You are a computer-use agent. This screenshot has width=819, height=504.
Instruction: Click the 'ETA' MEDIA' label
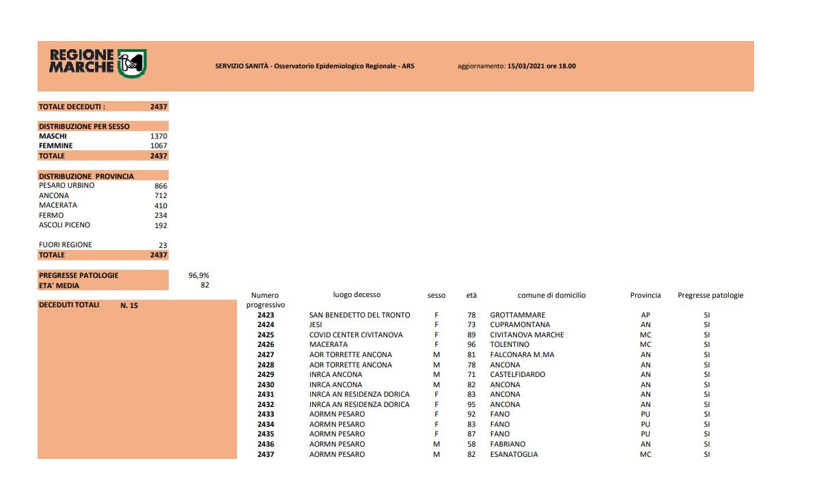click(x=59, y=285)
